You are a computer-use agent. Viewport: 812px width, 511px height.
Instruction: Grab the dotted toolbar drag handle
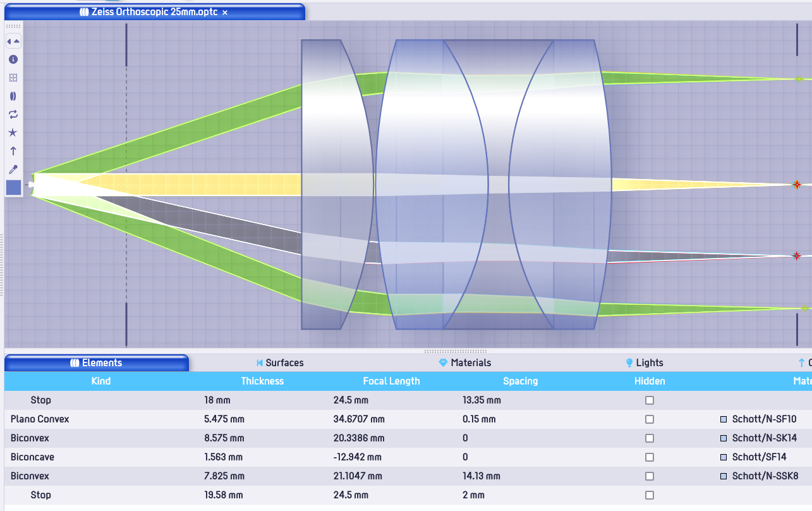[x=13, y=27]
